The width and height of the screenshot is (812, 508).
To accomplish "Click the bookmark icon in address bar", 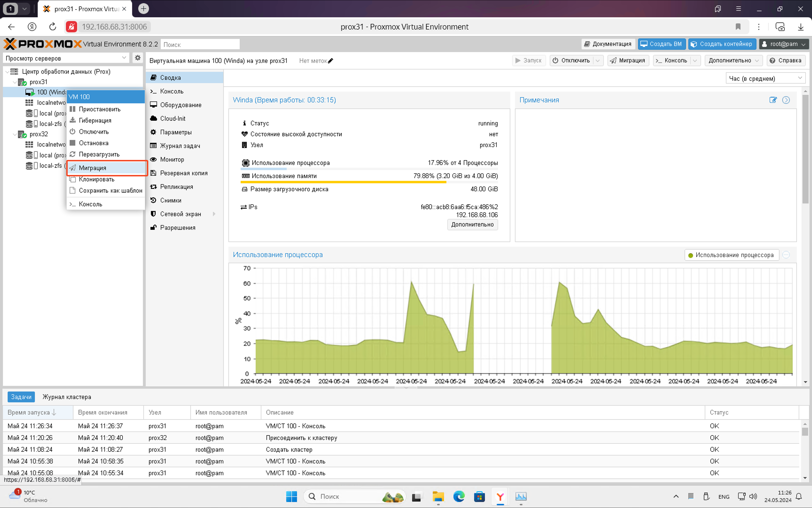I will coord(738,27).
